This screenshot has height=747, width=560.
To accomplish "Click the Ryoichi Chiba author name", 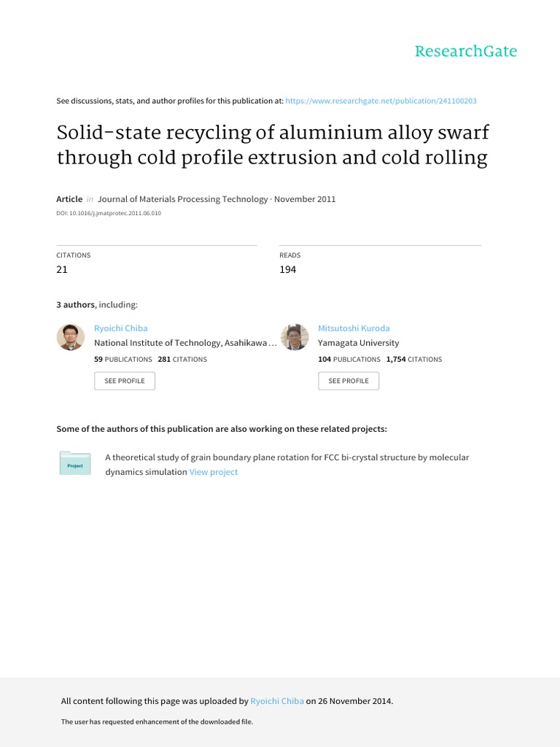I will click(121, 328).
